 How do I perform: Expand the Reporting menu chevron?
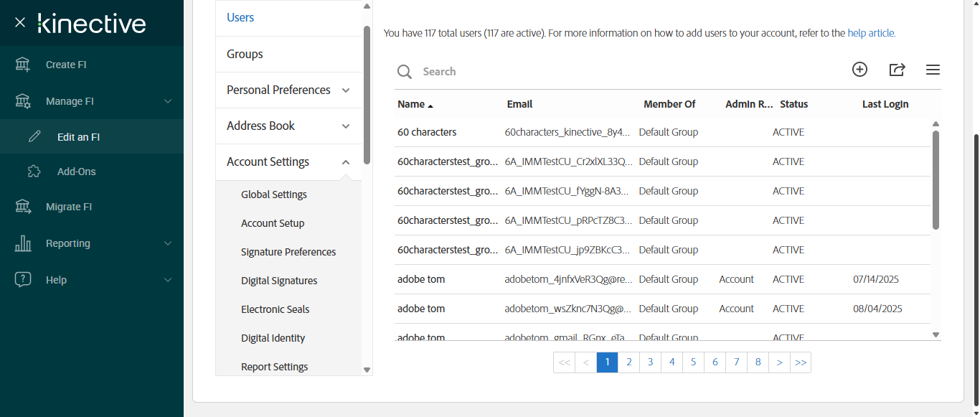(168, 243)
